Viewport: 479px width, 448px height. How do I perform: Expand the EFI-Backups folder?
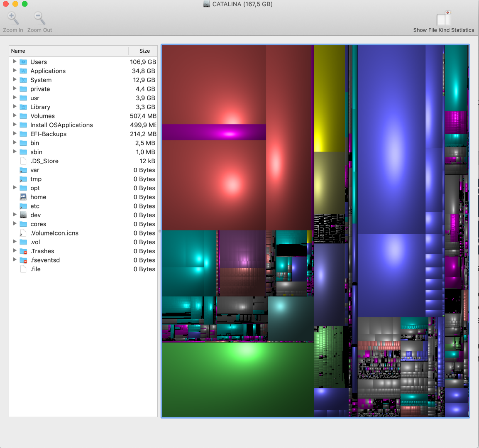(15, 134)
